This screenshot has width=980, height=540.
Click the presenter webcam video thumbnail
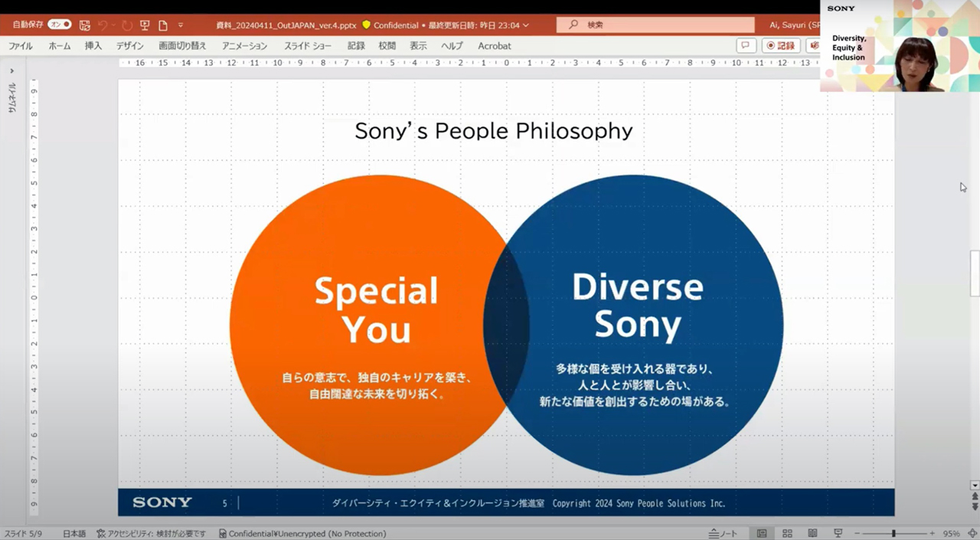(900, 46)
